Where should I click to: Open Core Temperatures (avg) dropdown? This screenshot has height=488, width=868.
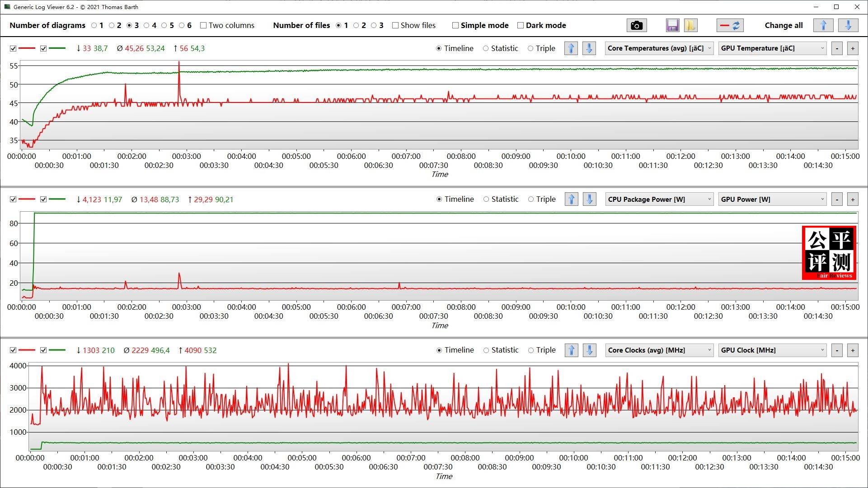[659, 48]
